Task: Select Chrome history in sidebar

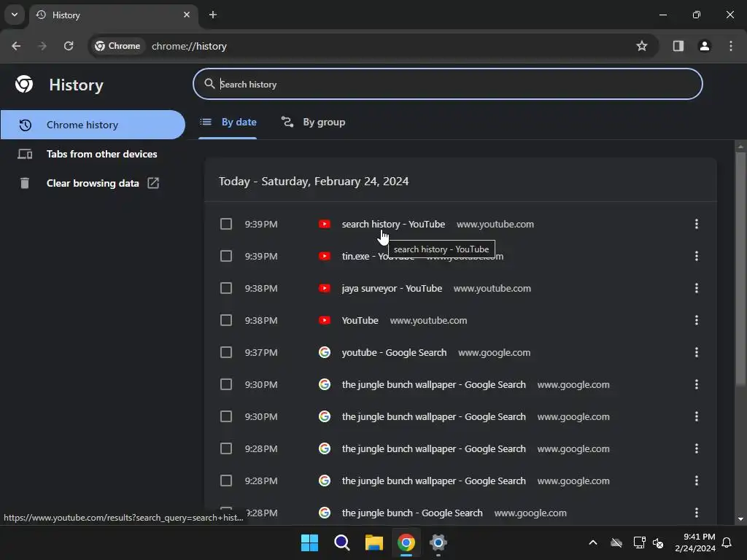Action: tap(93, 125)
